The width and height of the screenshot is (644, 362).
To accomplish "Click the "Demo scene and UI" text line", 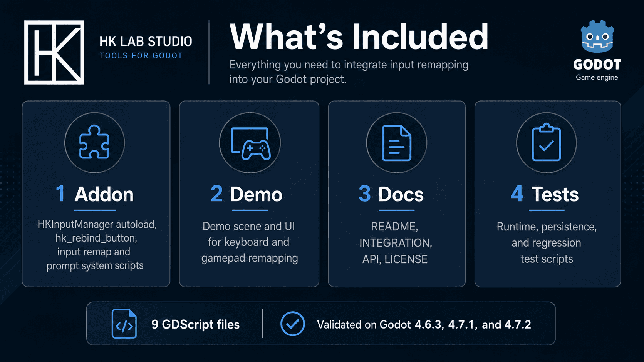I will click(x=248, y=226).
